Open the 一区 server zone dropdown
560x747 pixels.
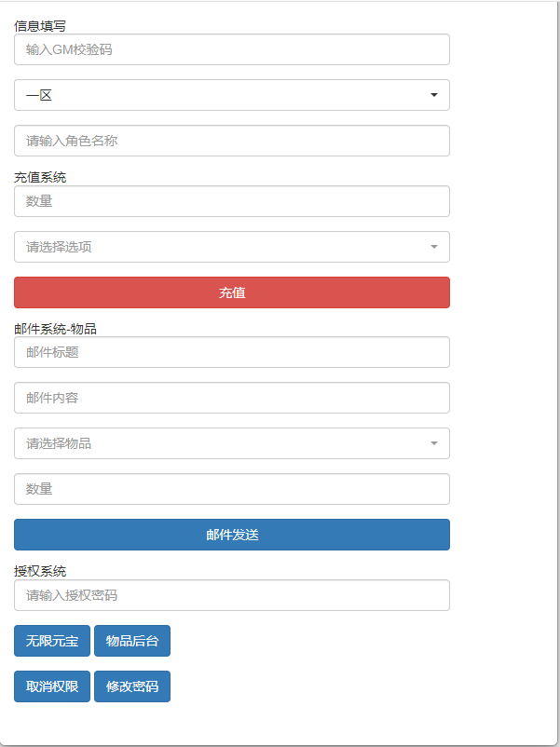pos(231,95)
